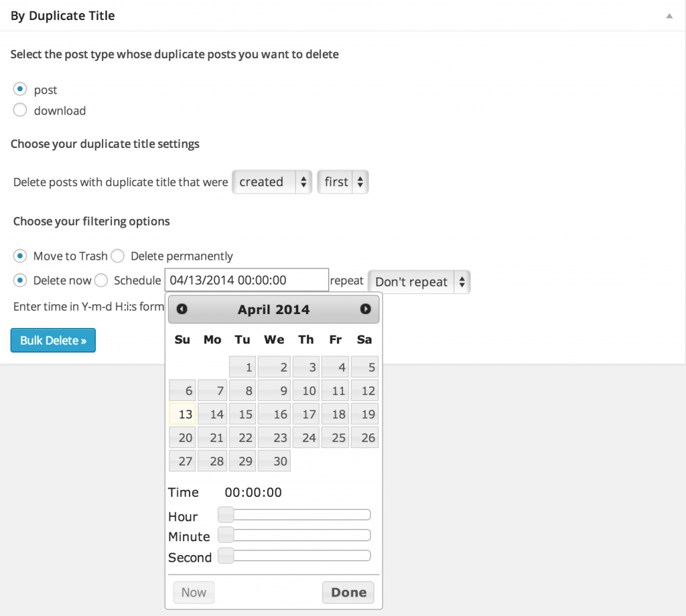Click the Hour slider handle
The width and height of the screenshot is (686, 616).
point(226,514)
